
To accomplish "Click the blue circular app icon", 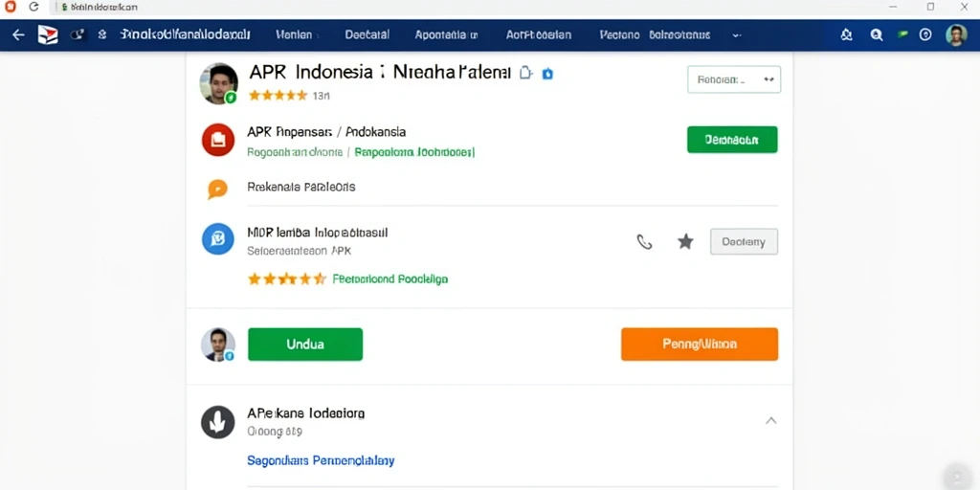I will pos(218,238).
